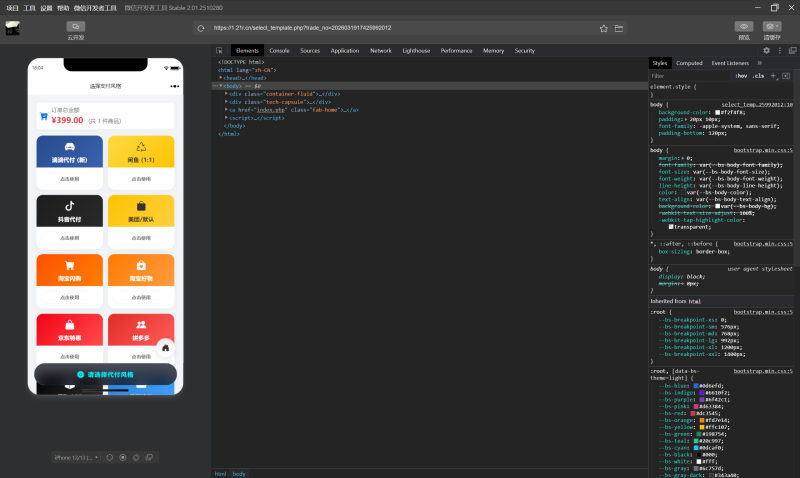Open the Event Listeners tab
Screen dimensions: 800x478
730,63
